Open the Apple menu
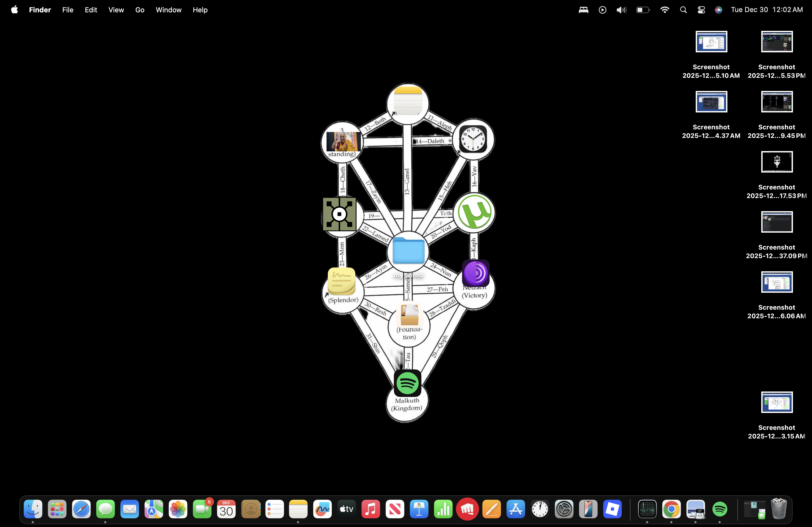Image resolution: width=812 pixels, height=527 pixels. pos(14,10)
